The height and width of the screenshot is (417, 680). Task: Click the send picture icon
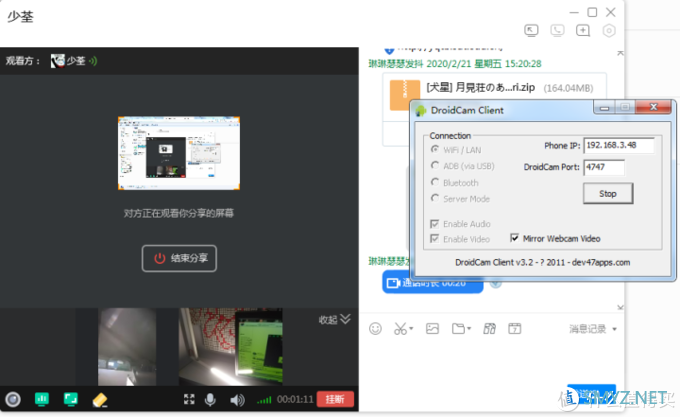click(432, 329)
